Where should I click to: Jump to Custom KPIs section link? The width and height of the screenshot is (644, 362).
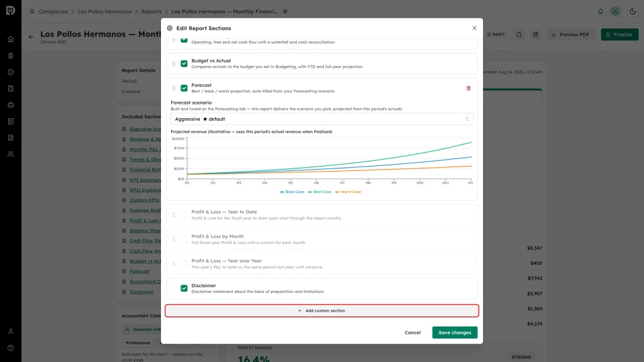pyautogui.click(x=145, y=200)
